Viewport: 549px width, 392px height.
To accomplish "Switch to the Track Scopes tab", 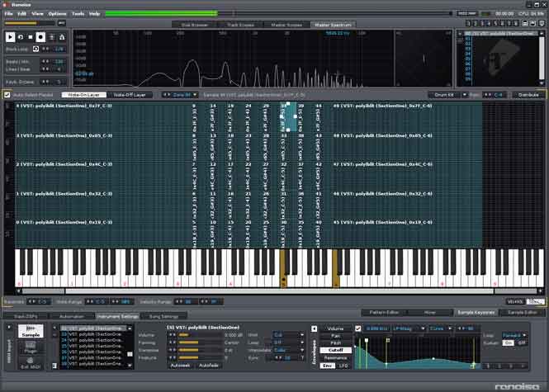I will tap(240, 25).
